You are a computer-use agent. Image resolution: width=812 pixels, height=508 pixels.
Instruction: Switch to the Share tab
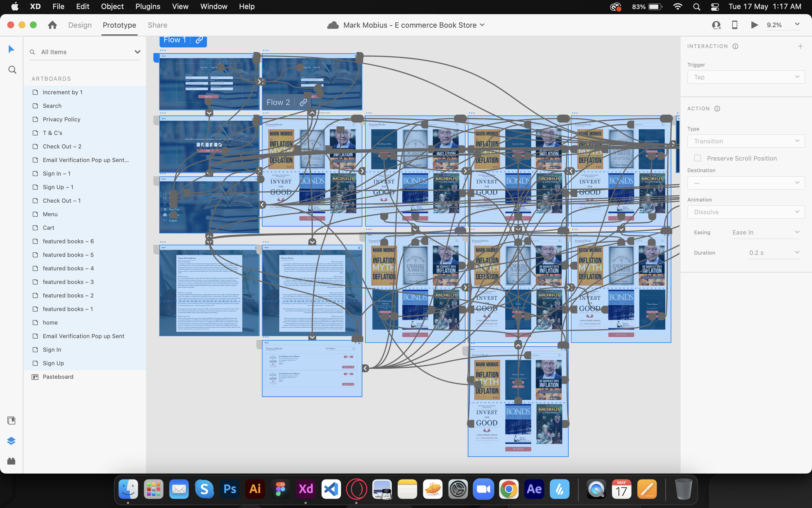(x=157, y=25)
